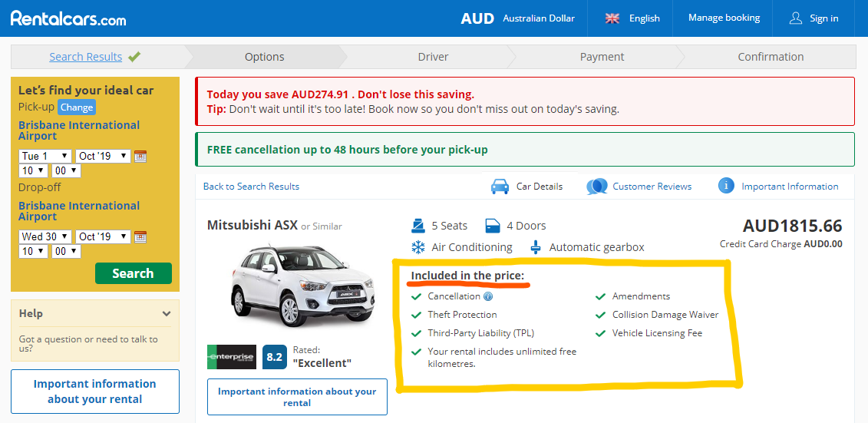This screenshot has height=423, width=868.
Task: Click the info icon next to Cancellation
Action: [x=487, y=296]
